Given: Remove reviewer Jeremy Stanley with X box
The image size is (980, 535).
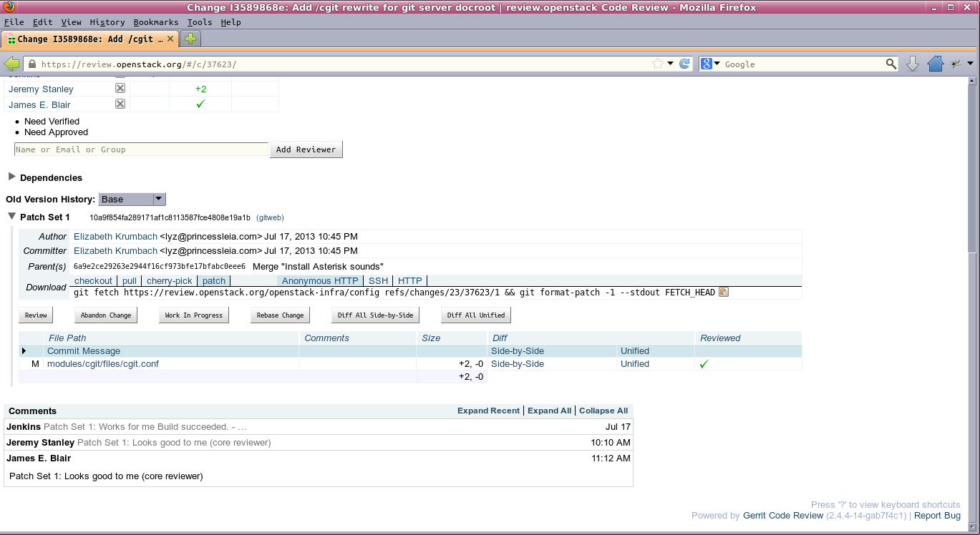Looking at the screenshot, I should pyautogui.click(x=120, y=89).
